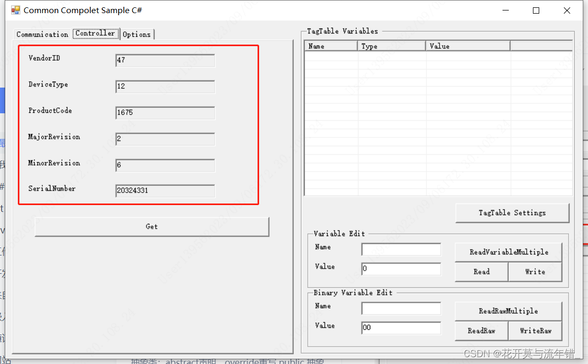Click the DeviceType label
The width and height of the screenshot is (588, 364).
48,84
